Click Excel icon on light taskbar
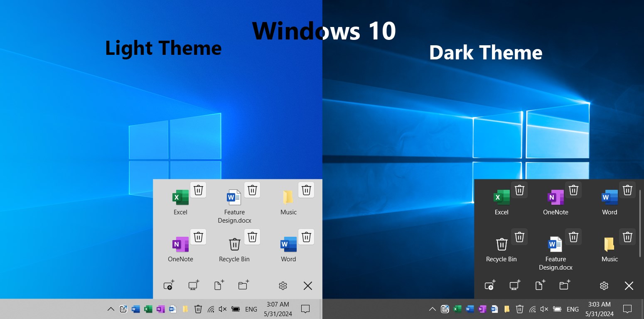 tap(148, 309)
